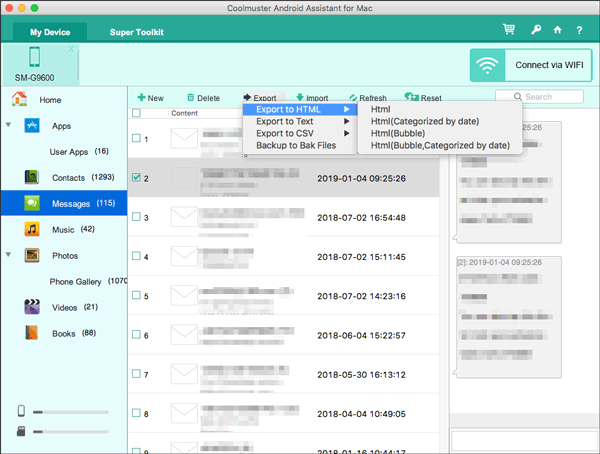This screenshot has height=454, width=600.
Task: Click the envelope icon of message 1
Action: click(x=184, y=138)
